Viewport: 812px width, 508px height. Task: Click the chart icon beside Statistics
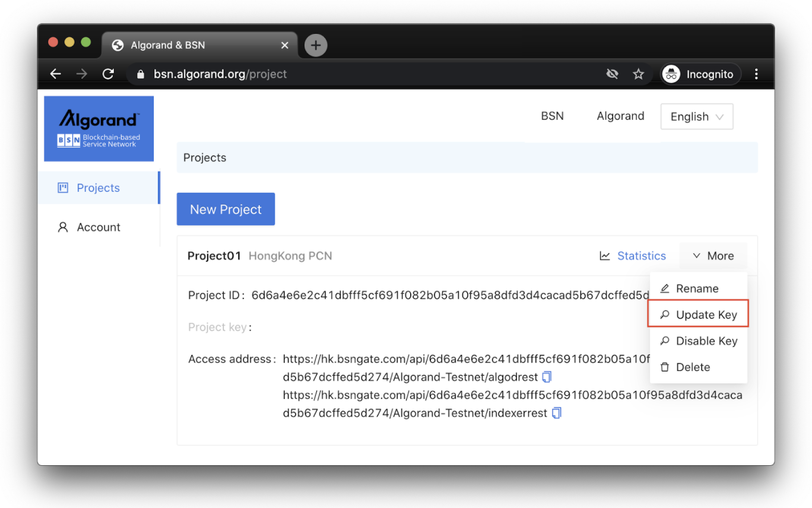pos(604,256)
